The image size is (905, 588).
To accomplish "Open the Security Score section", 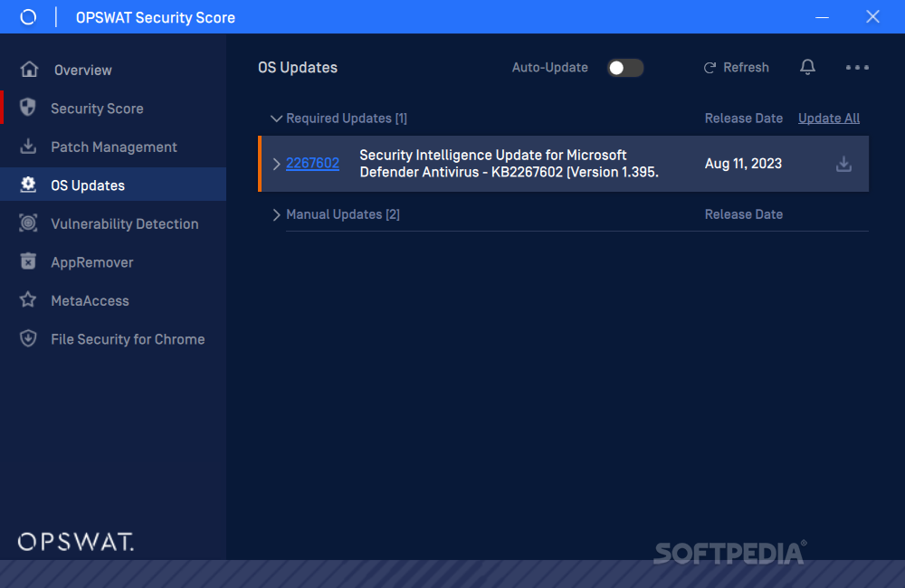I will (x=97, y=109).
